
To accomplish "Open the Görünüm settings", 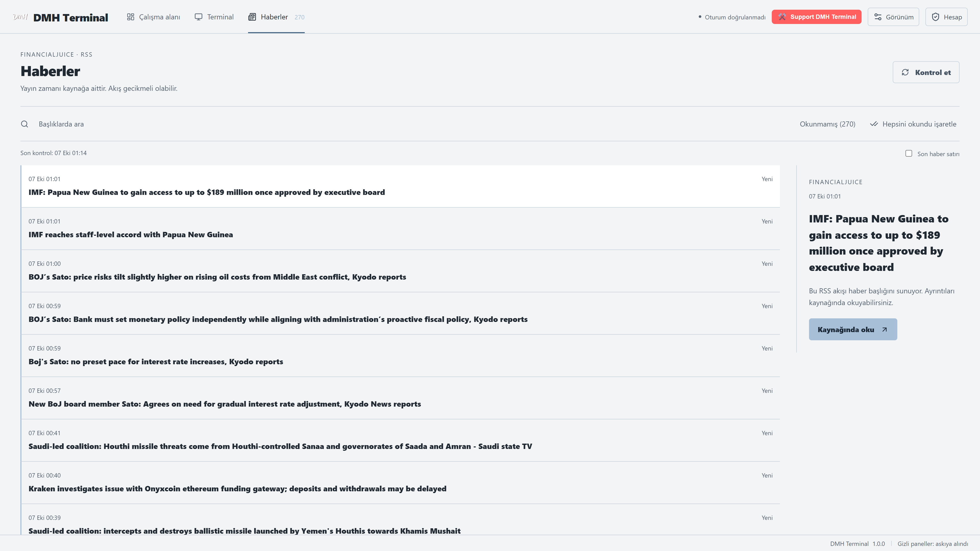I will click(x=893, y=17).
